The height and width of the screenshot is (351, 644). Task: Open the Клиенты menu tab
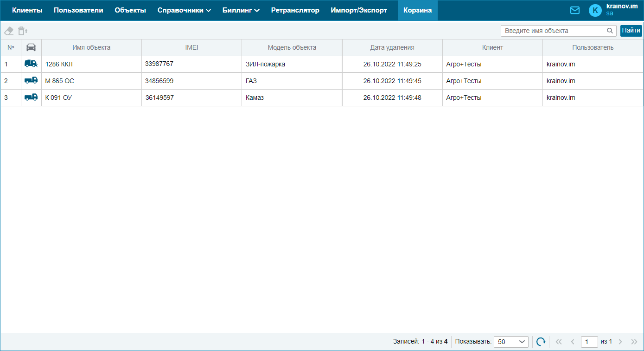pyautogui.click(x=27, y=10)
